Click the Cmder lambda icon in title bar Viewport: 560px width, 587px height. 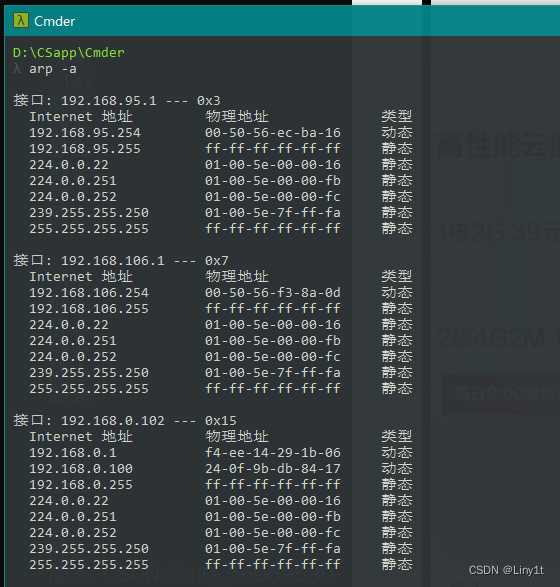tap(21, 20)
